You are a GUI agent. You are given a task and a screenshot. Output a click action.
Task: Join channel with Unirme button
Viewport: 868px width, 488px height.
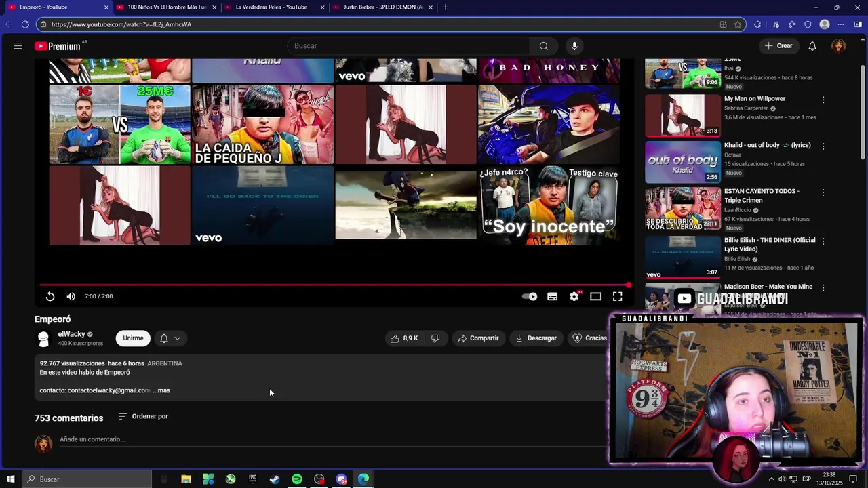click(x=133, y=338)
